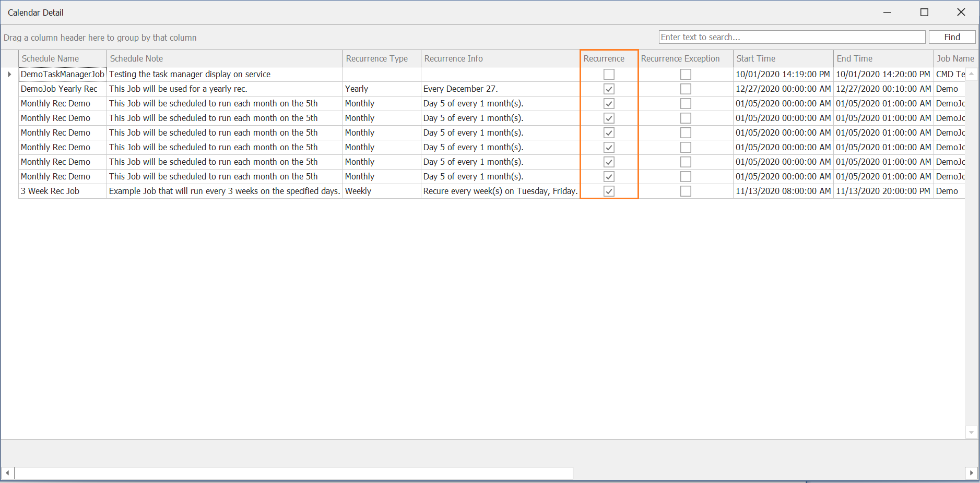Image resolution: width=980 pixels, height=483 pixels.
Task: Toggle Recurrence checkbox in last Monthly Rec Demo row
Action: 609,177
